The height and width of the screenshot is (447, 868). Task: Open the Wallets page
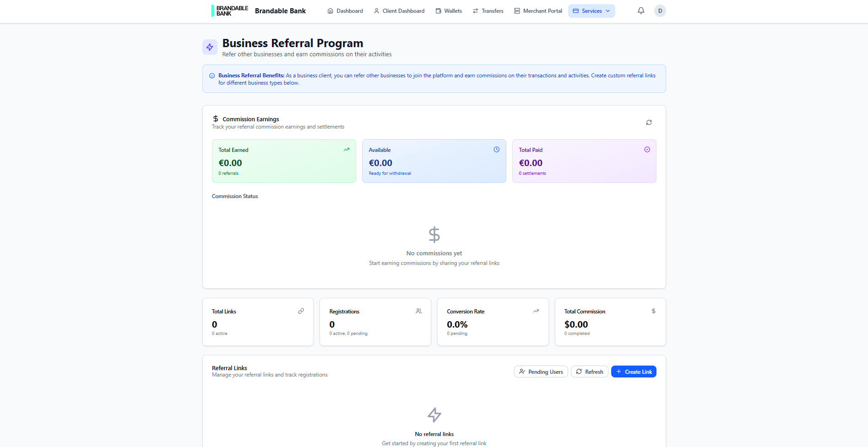449,11
